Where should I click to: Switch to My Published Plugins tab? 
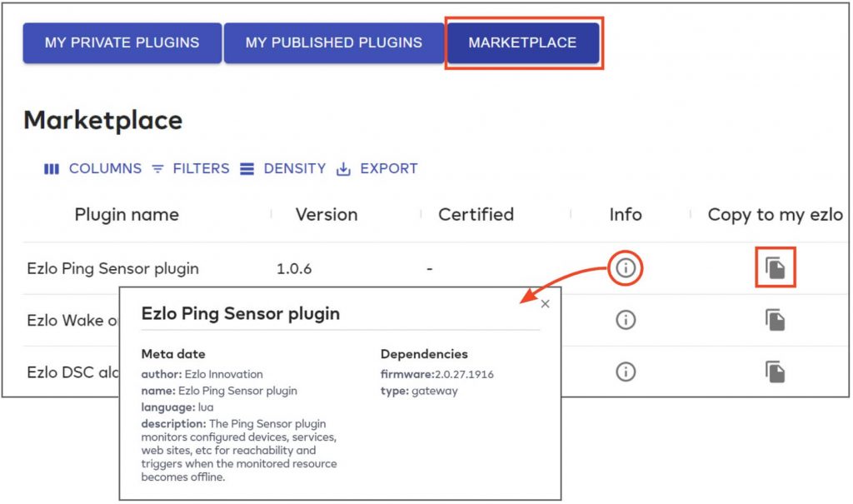click(333, 42)
